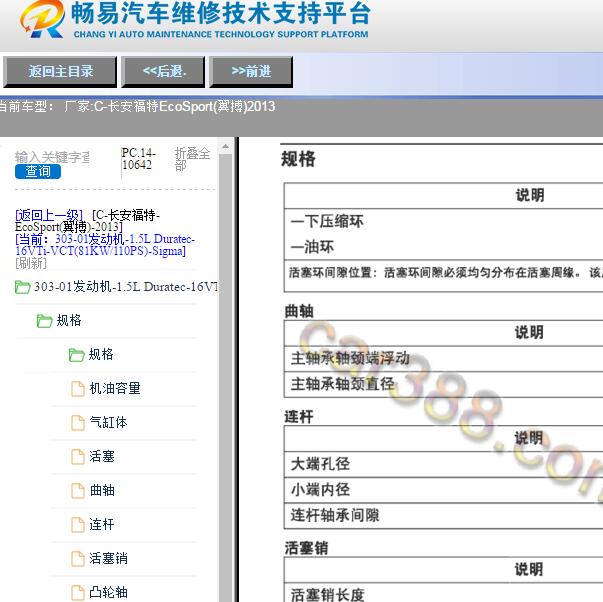
Task: Go back with the <<后退 button
Action: 163,72
